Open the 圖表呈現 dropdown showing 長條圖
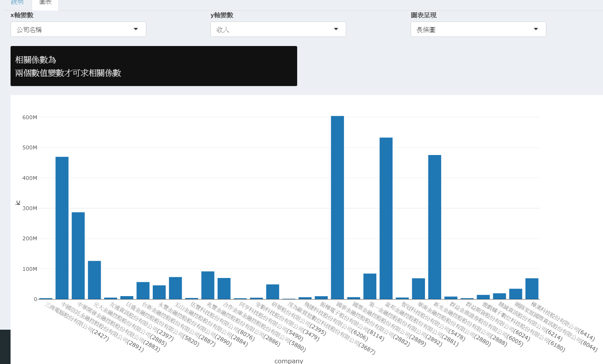 pos(478,29)
